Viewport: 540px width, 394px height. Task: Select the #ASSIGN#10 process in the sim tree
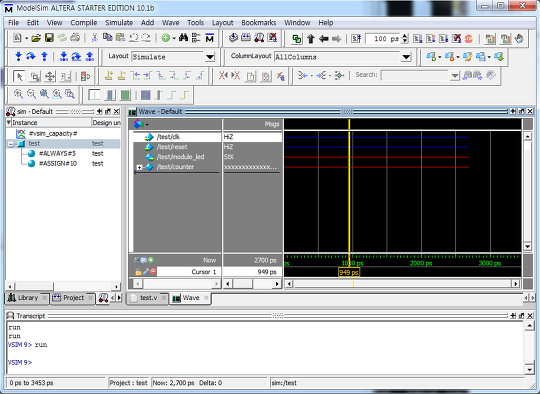click(x=58, y=164)
